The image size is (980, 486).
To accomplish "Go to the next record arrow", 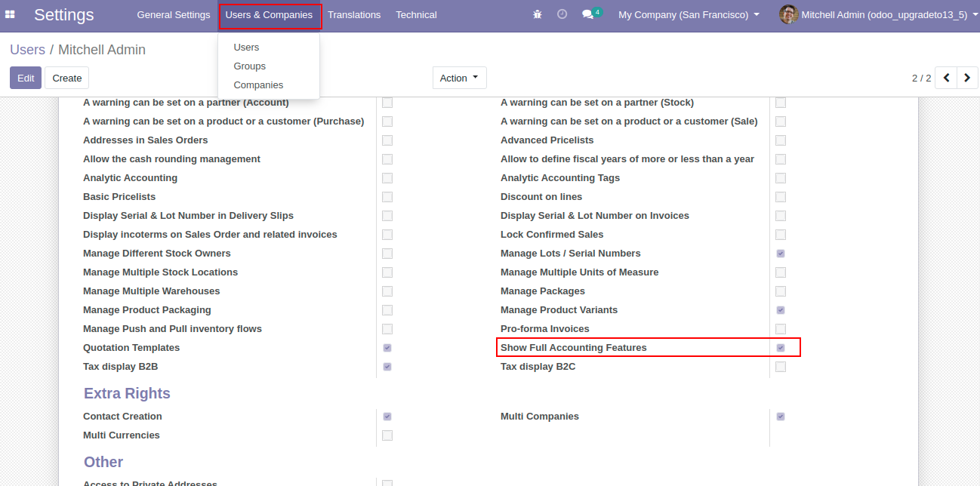I will tap(967, 78).
